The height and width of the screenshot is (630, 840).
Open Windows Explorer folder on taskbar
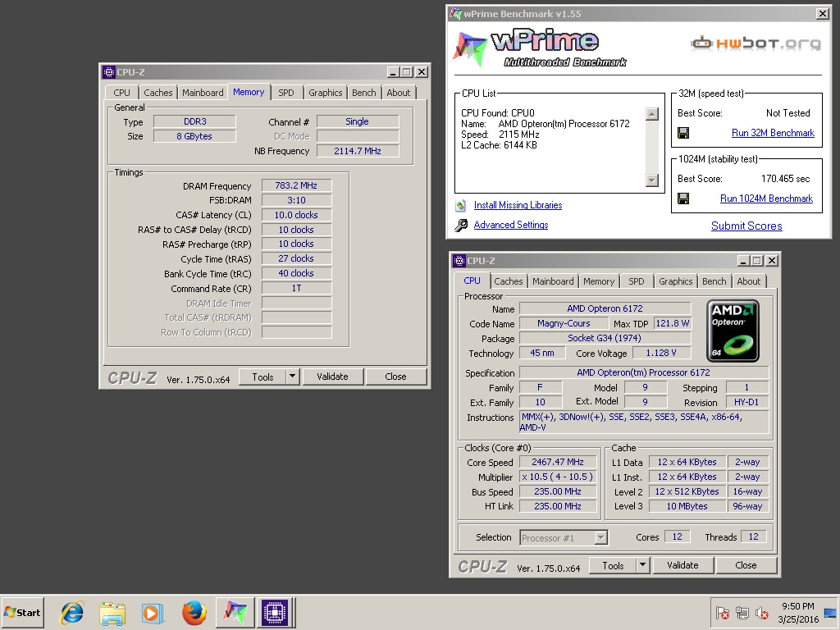point(112,612)
